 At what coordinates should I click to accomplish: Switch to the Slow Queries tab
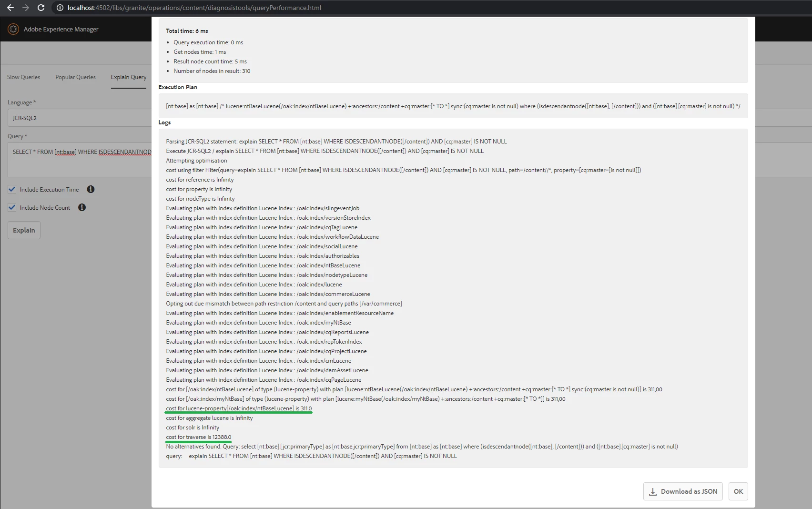[x=23, y=77]
